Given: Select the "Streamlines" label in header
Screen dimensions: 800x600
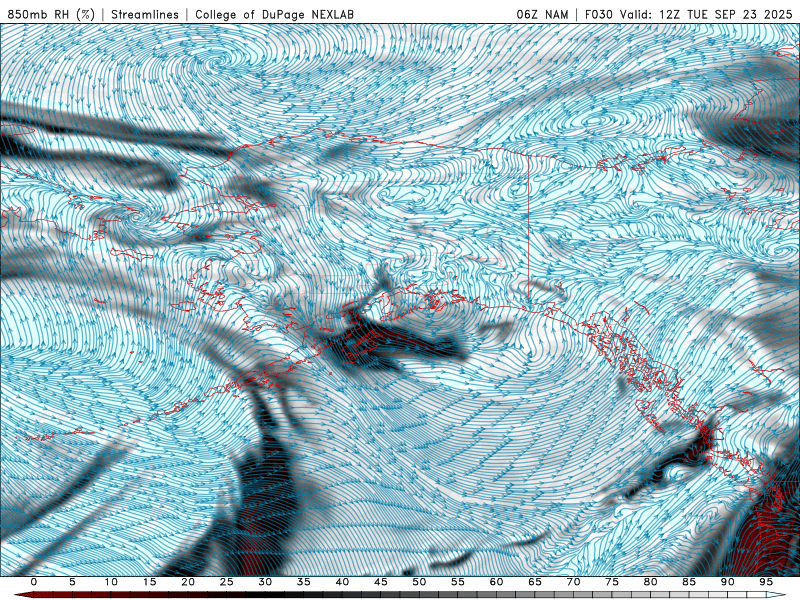Looking at the screenshot, I should [145, 14].
